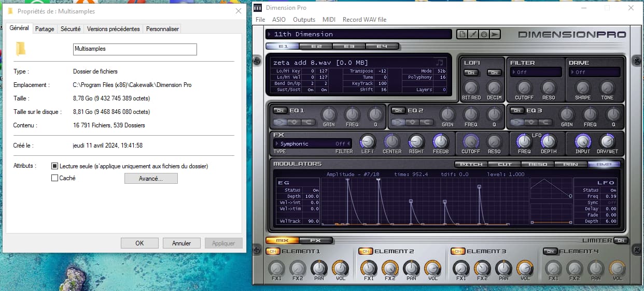Select EQ 2 low-shelf shape icon
644x291 pixels.
[x=398, y=122]
